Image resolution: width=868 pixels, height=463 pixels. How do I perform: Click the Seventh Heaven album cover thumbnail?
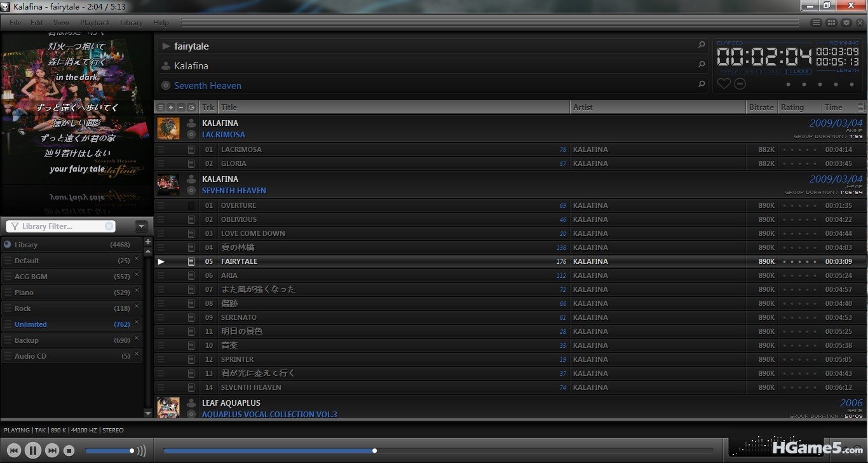pos(168,184)
